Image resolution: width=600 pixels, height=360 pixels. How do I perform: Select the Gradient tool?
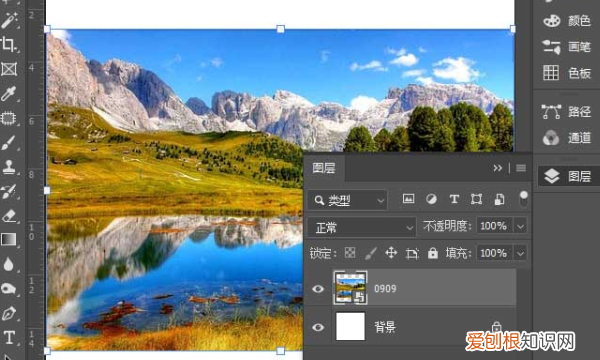[9, 239]
